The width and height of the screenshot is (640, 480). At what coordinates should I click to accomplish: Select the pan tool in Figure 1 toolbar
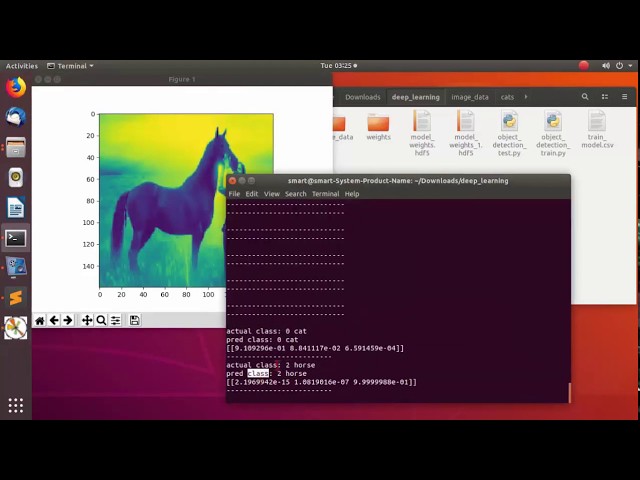[x=87, y=320]
